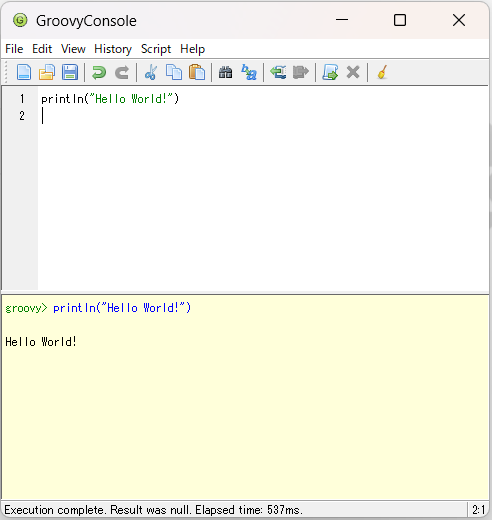Click the Hello World! output line
The image size is (492, 520).
[x=41, y=342]
